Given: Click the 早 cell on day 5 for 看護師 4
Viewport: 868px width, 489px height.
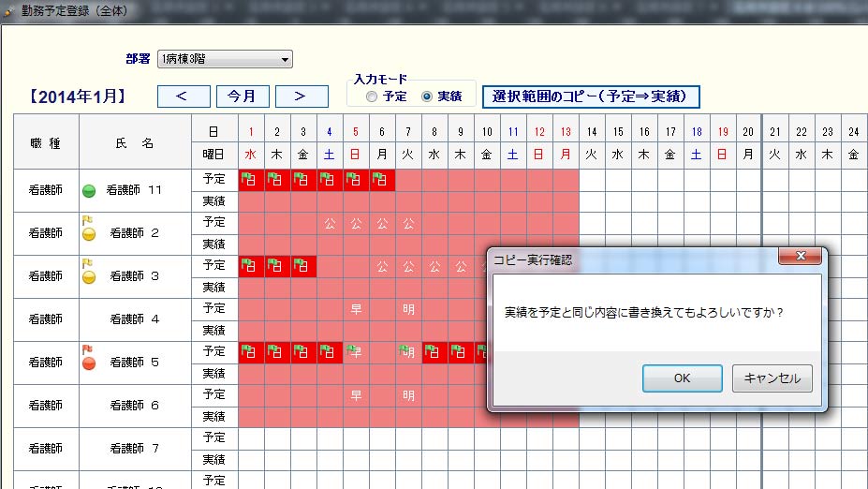Looking at the screenshot, I should click(356, 308).
